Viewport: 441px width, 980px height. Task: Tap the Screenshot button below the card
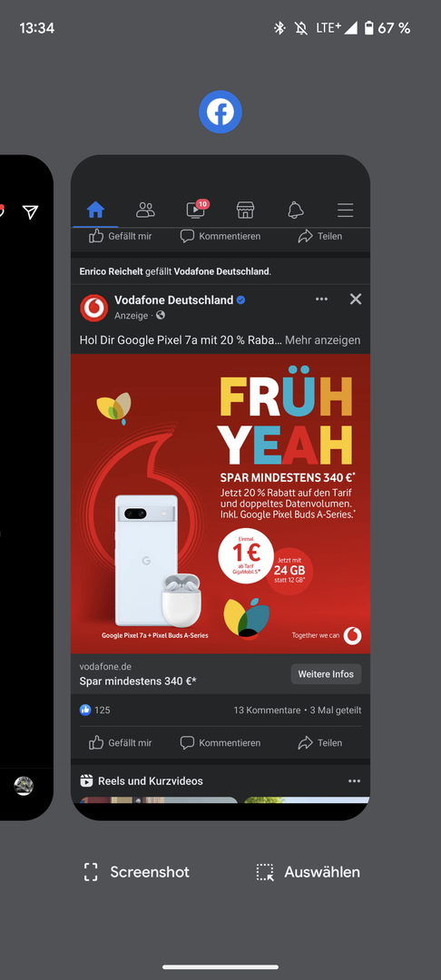137,872
